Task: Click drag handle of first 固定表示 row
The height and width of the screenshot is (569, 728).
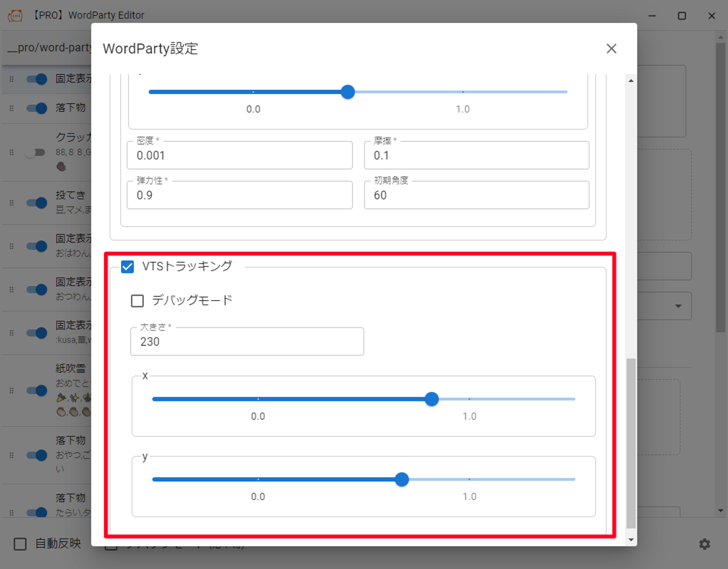Action: (x=12, y=79)
